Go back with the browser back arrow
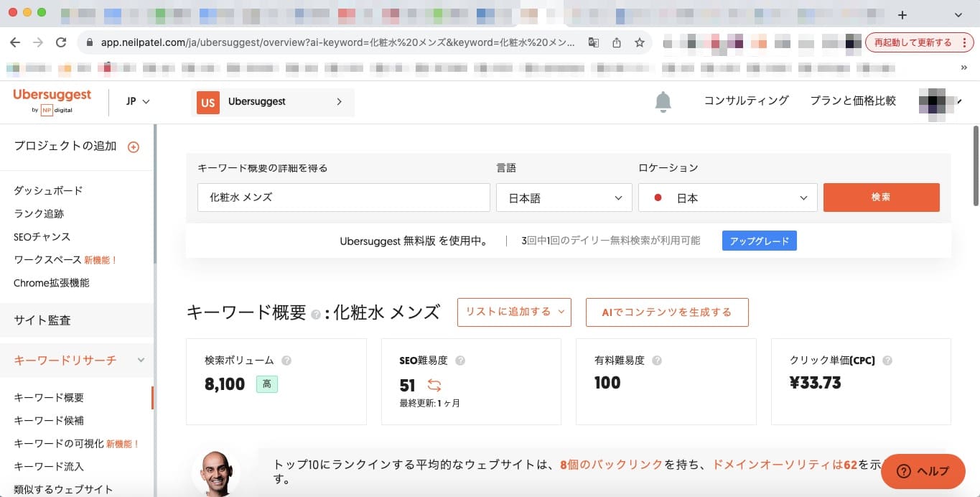This screenshot has width=980, height=497. pos(15,42)
